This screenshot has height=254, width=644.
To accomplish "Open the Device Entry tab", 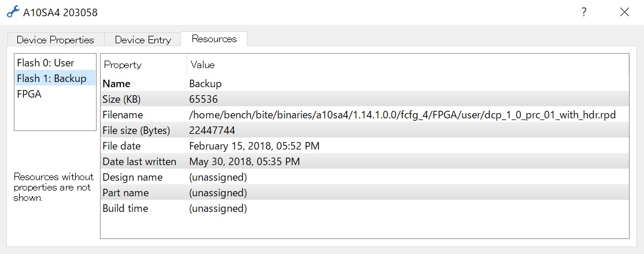I will [x=143, y=40].
